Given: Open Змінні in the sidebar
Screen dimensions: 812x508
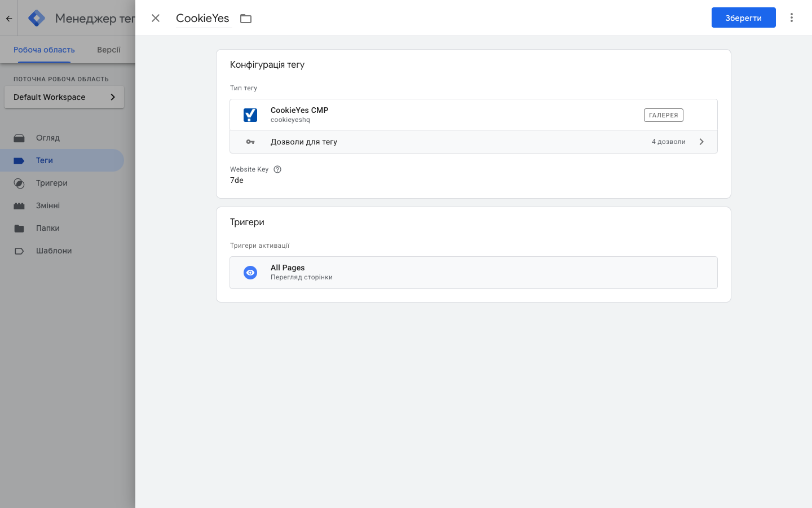Looking at the screenshot, I should point(62,205).
